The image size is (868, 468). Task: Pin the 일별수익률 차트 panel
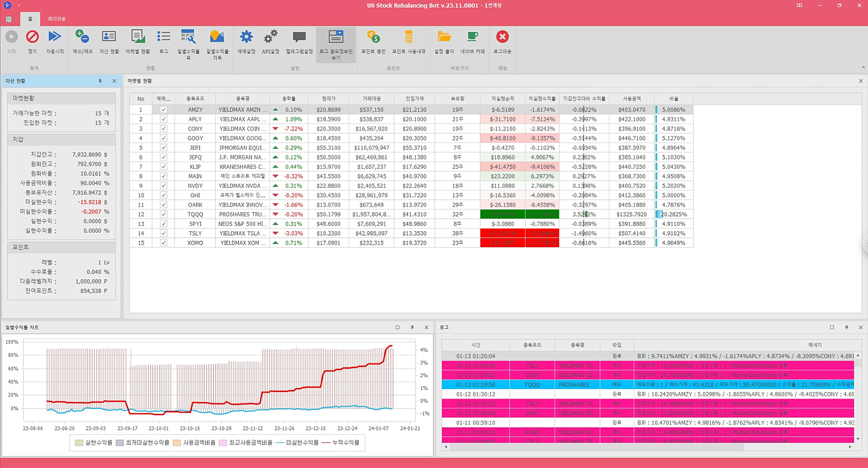coord(412,327)
